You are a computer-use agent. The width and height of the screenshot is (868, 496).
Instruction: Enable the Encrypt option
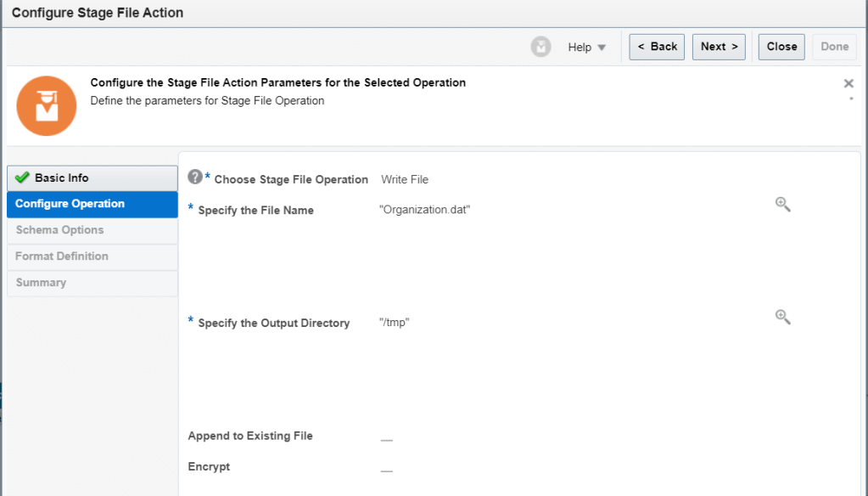(386, 470)
